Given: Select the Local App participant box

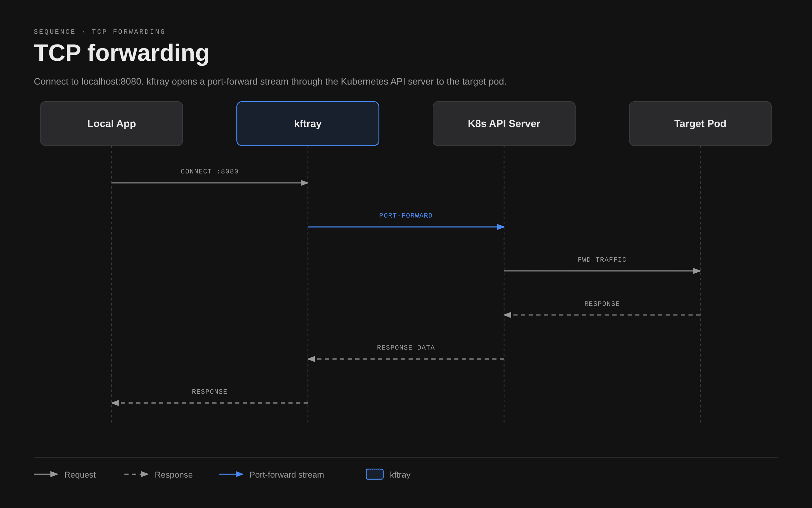Looking at the screenshot, I should [112, 124].
